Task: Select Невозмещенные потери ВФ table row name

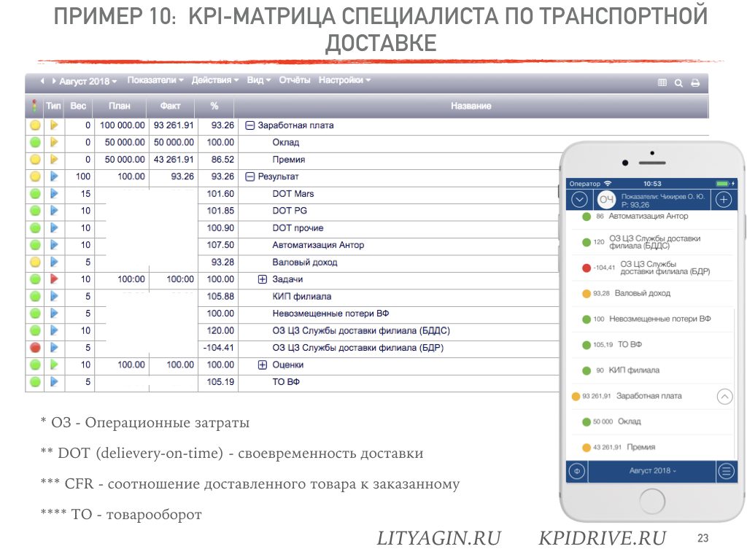Action: pyautogui.click(x=330, y=314)
